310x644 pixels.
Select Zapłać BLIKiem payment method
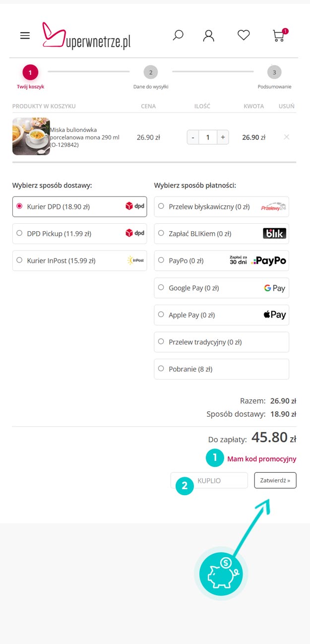161,233
